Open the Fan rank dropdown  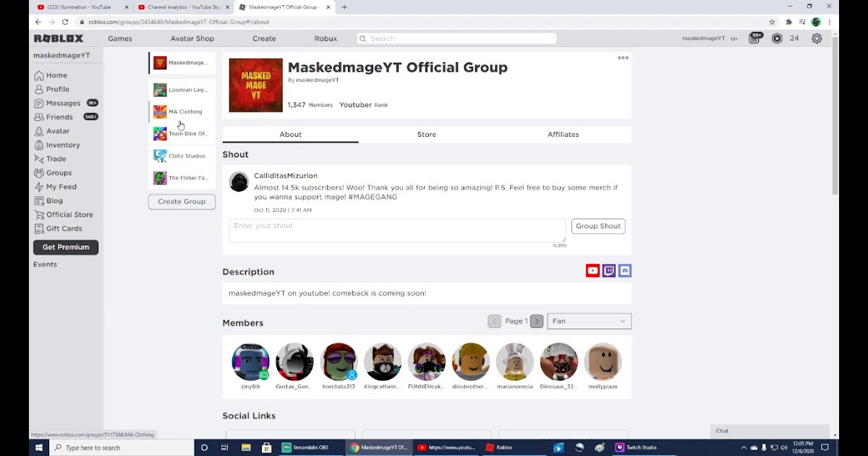590,321
